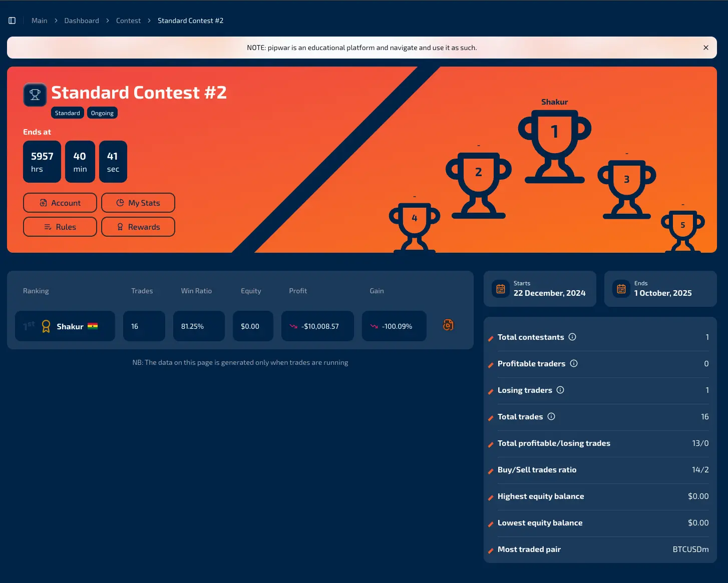
Task: Click the Ends date calendar icon
Action: coord(621,289)
